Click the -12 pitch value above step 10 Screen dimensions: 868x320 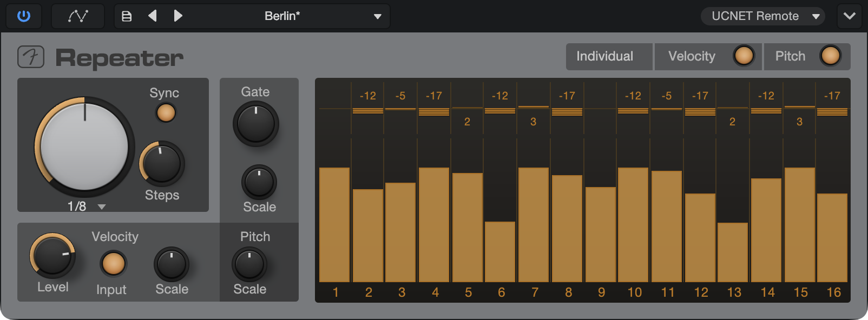point(633,96)
